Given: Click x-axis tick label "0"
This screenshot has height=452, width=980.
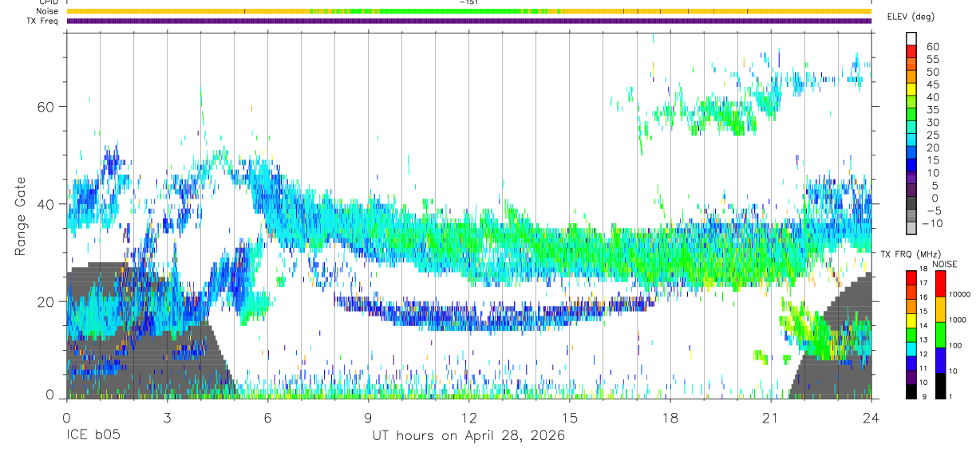Looking at the screenshot, I should (66, 418).
